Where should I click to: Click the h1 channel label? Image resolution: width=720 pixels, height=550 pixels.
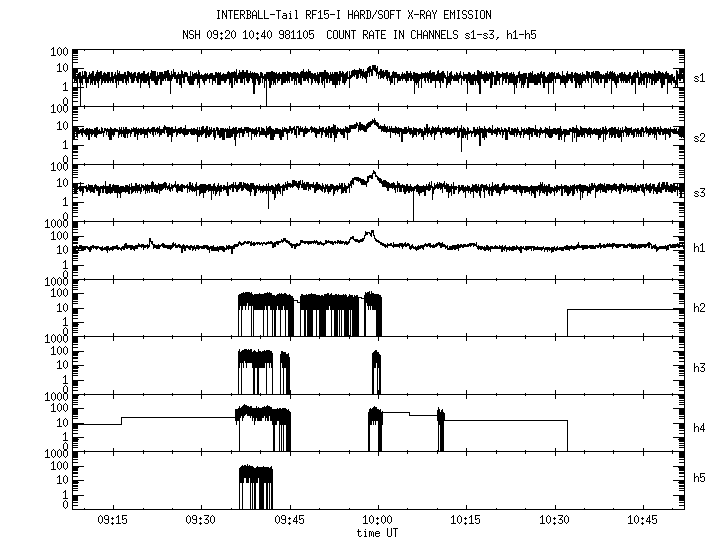pyautogui.click(x=701, y=247)
